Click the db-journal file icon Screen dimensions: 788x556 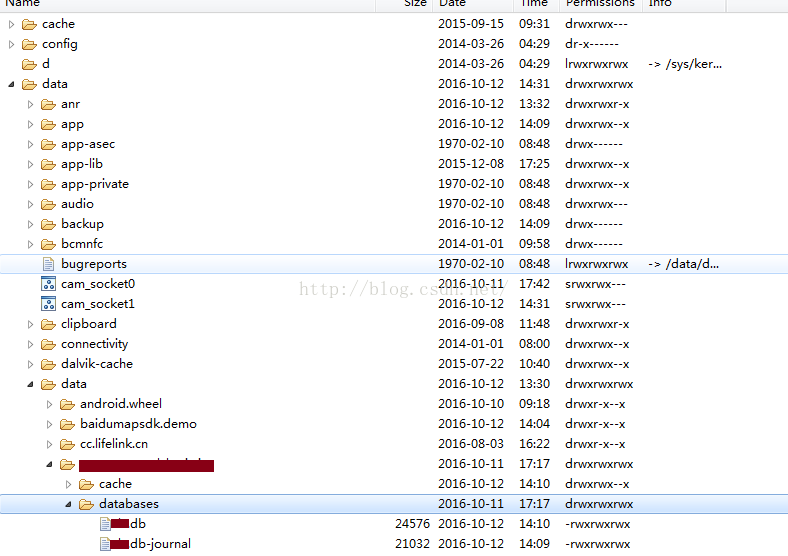click(105, 544)
